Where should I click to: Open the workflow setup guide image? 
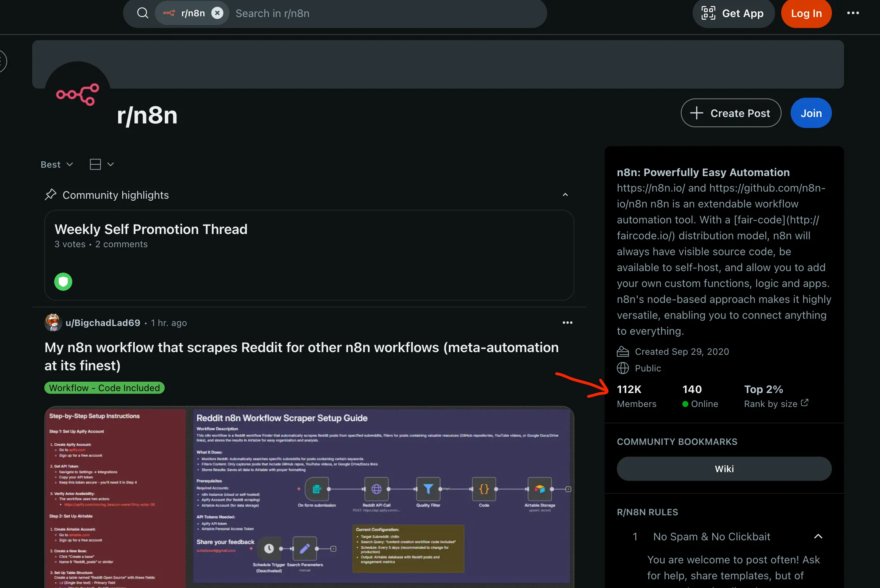click(x=309, y=497)
